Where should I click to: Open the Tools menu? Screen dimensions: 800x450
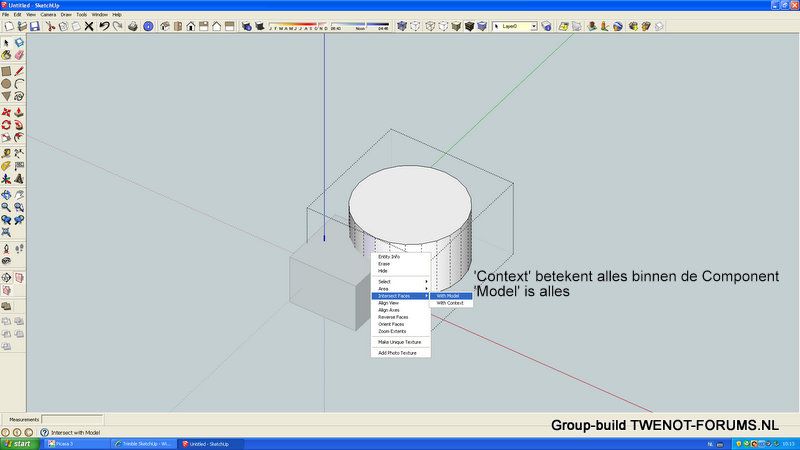click(x=82, y=15)
